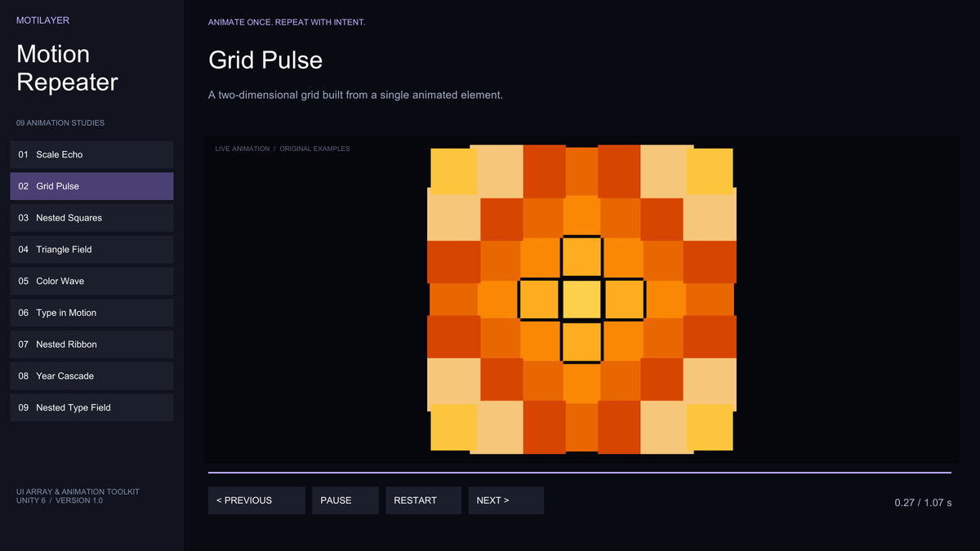Click the "MOTILAYER" brand label
The image size is (980, 551).
pos(42,20)
